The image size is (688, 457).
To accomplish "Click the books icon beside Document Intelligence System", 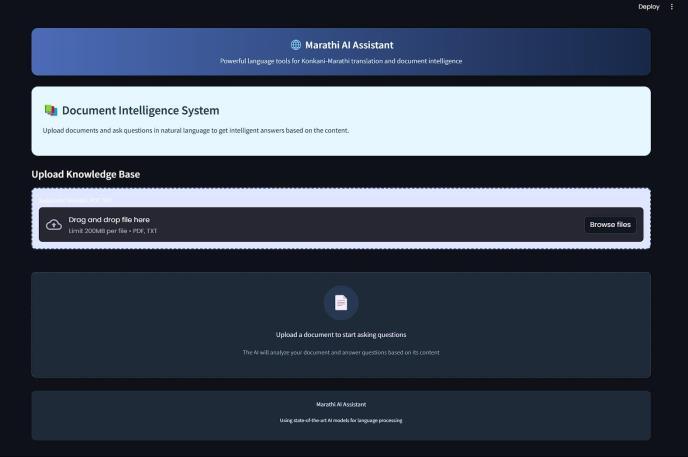I will click(51, 110).
